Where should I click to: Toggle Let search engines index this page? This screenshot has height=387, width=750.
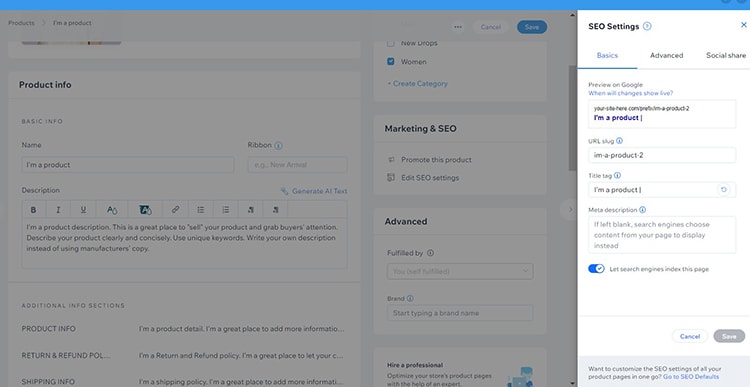click(596, 269)
